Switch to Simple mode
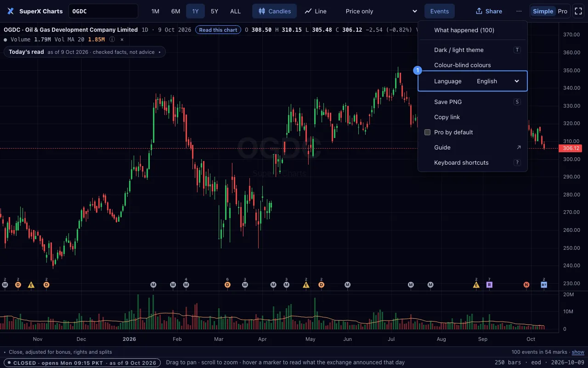The image size is (588, 368). pos(543,11)
